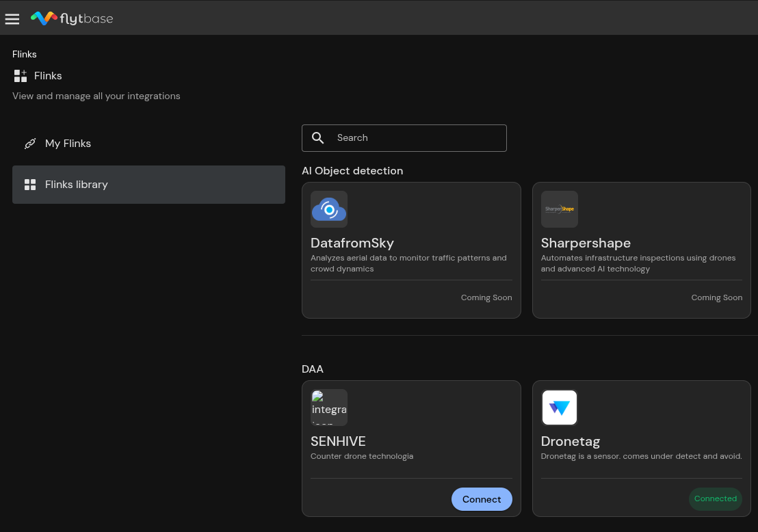This screenshot has width=758, height=532.
Task: Click the Dronetag Connected status badge
Action: tap(715, 498)
